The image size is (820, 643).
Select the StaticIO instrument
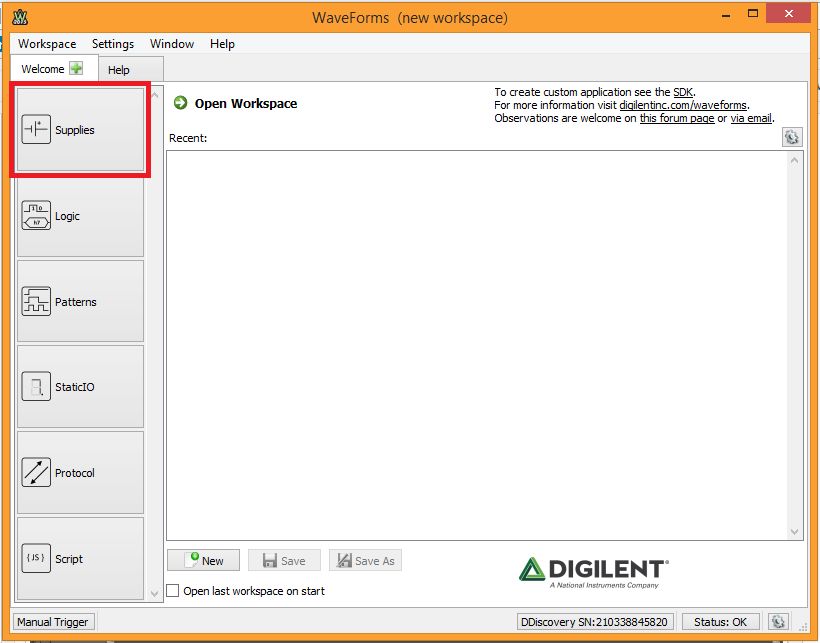80,387
